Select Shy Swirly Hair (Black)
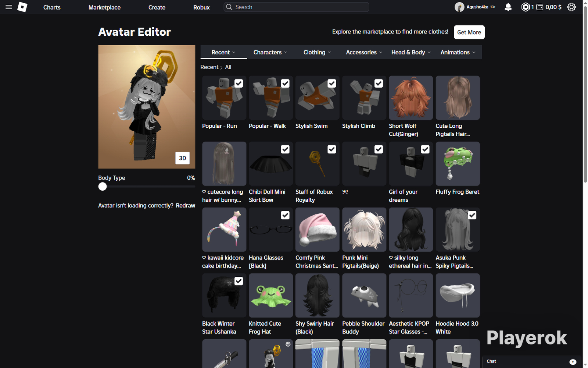 318,296
